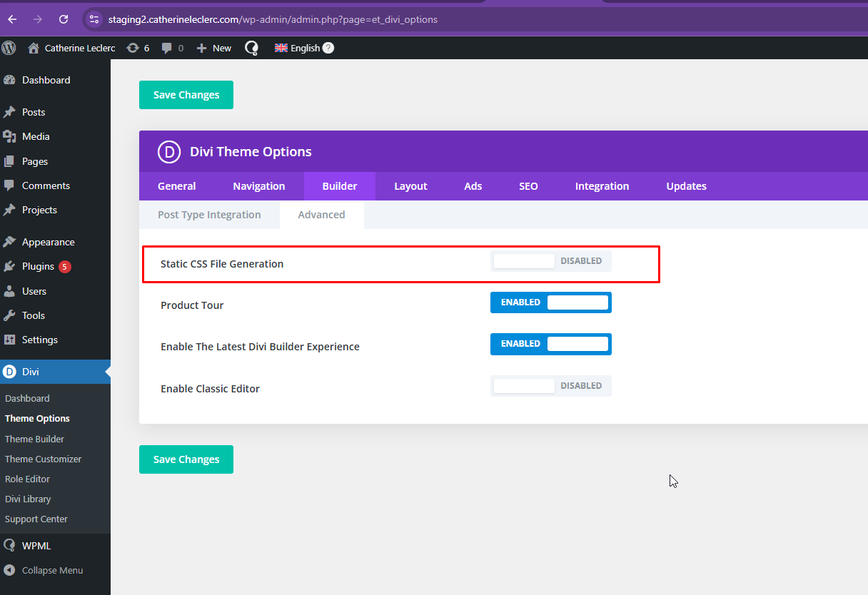
Task: Click the Collapse Menu arrow
Action: (9, 570)
